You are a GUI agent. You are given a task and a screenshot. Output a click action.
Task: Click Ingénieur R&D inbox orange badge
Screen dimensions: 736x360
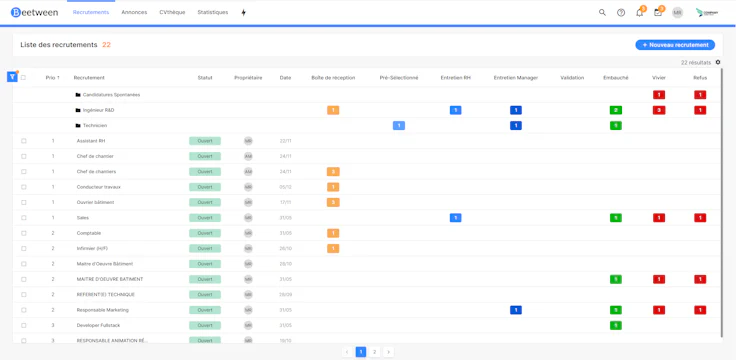coord(333,110)
